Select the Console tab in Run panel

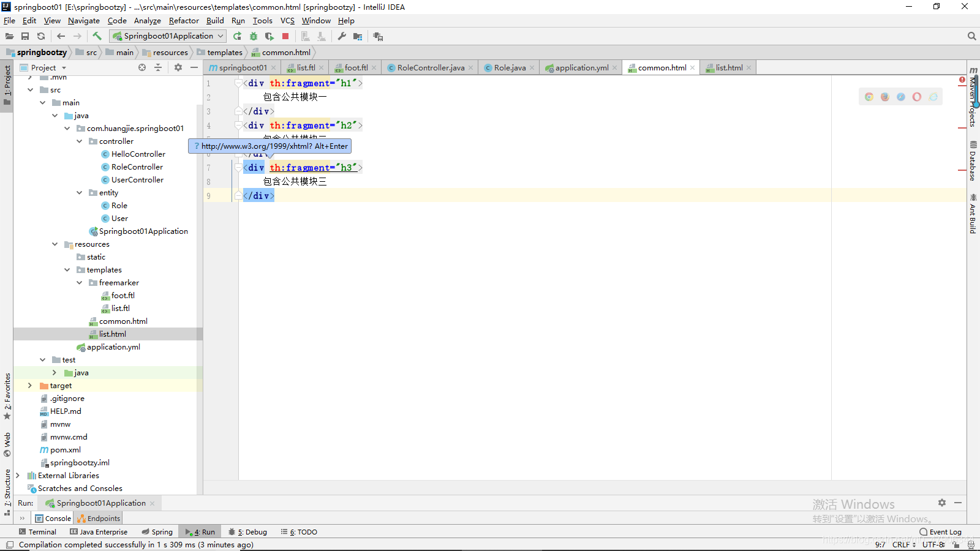[x=53, y=519]
